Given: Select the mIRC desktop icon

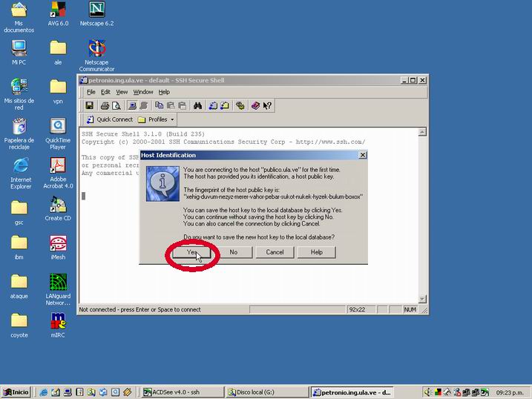Looking at the screenshot, I should click(58, 326).
